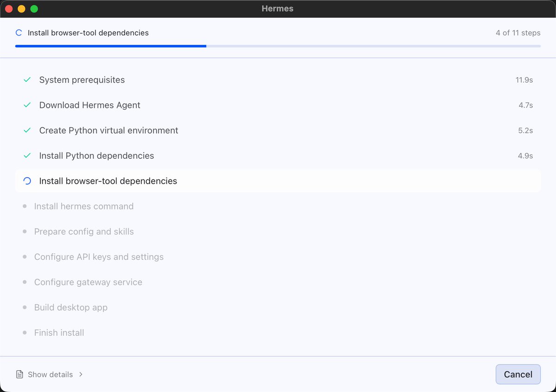Viewport: 556px width, 392px height.
Task: Click the spinner icon in the header
Action: point(19,33)
